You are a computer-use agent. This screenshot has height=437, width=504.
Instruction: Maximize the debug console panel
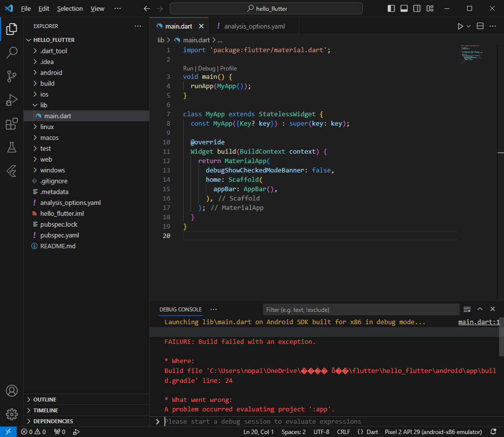[480, 309]
